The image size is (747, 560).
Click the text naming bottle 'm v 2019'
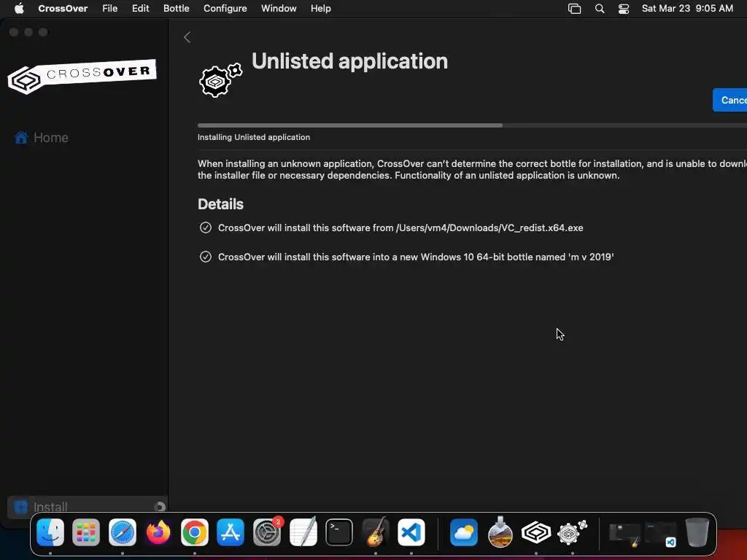coord(416,257)
